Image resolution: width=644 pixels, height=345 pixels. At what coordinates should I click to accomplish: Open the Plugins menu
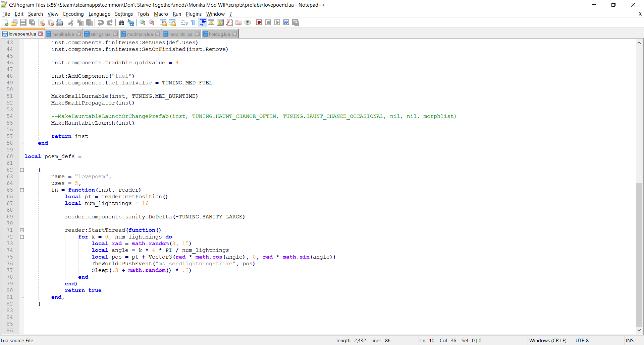[194, 14]
